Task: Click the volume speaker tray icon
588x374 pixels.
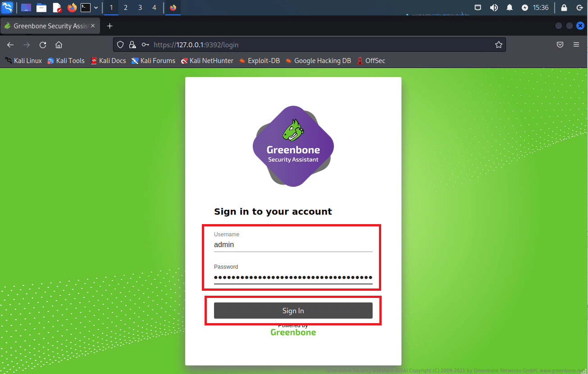Action: coord(494,8)
